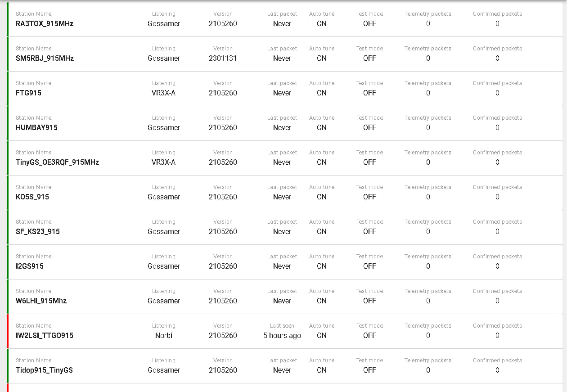Open the Tidop915_TinyGS station
The height and width of the screenshot is (392, 567).
click(44, 370)
